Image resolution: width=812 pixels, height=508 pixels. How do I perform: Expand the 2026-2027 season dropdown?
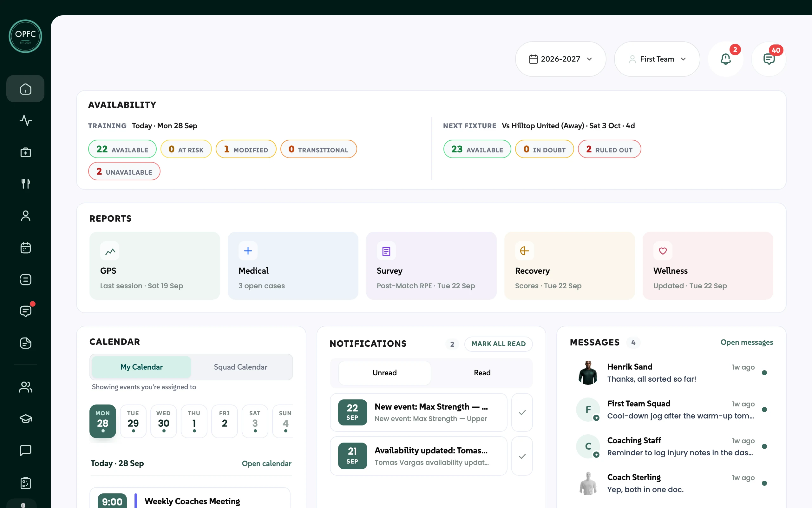(x=561, y=59)
